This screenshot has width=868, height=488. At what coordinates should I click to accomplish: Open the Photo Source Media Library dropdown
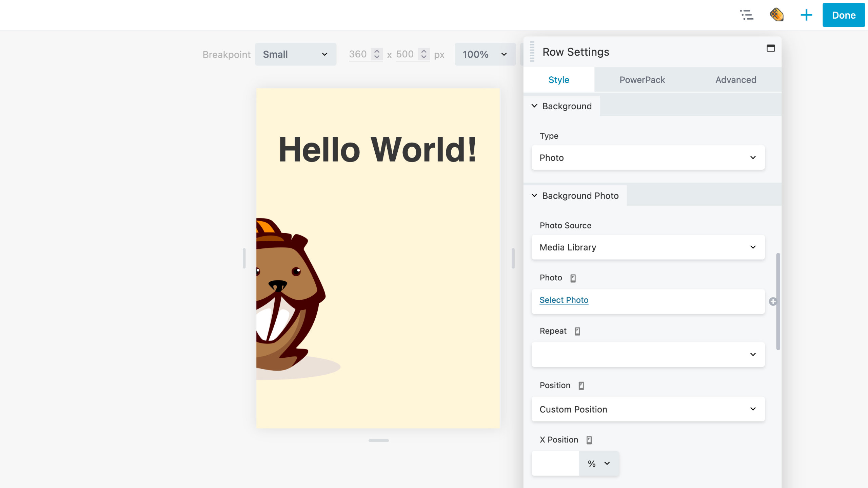[648, 247]
